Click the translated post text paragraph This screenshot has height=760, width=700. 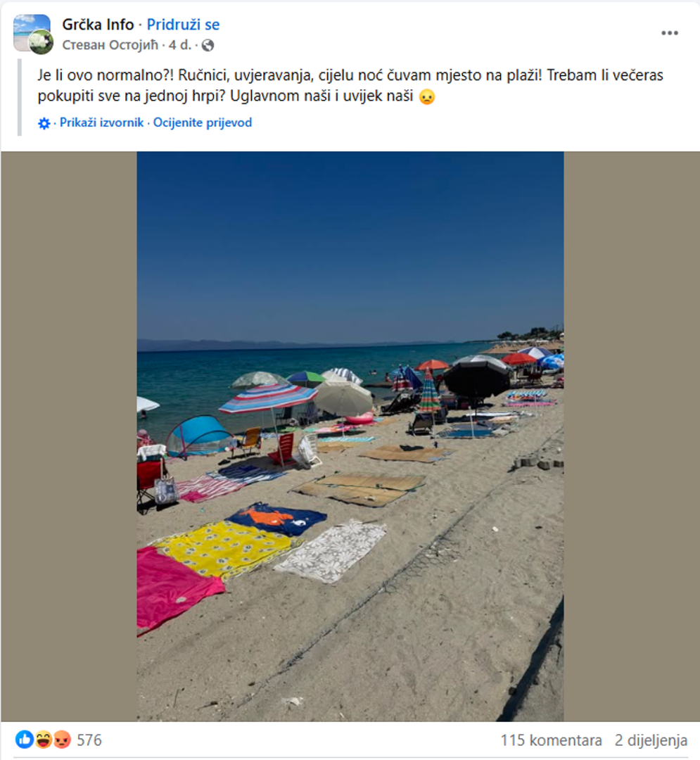point(350,86)
